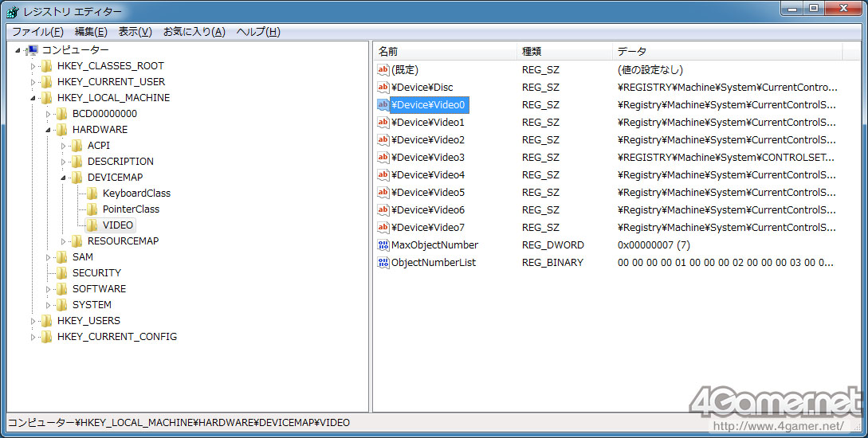Click the folder icon of HKEY_CLASSES_ROOT
This screenshot has width=868, height=438.
(x=47, y=66)
